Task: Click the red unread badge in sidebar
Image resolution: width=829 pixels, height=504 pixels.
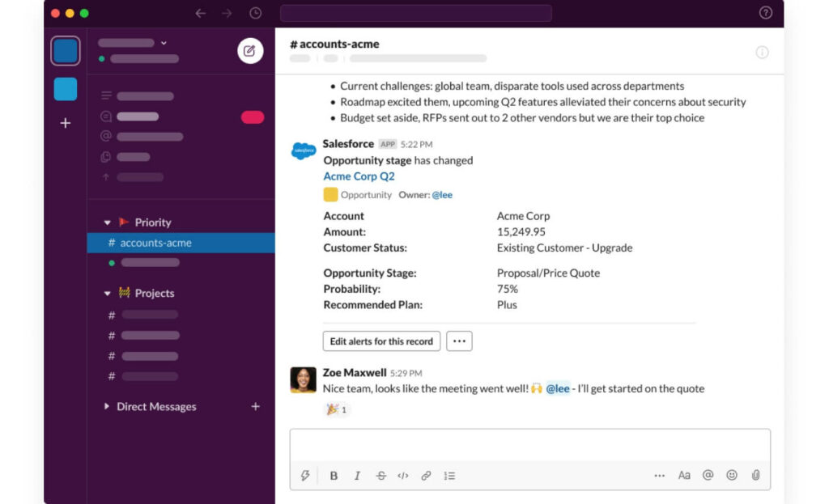Action: coord(253,116)
